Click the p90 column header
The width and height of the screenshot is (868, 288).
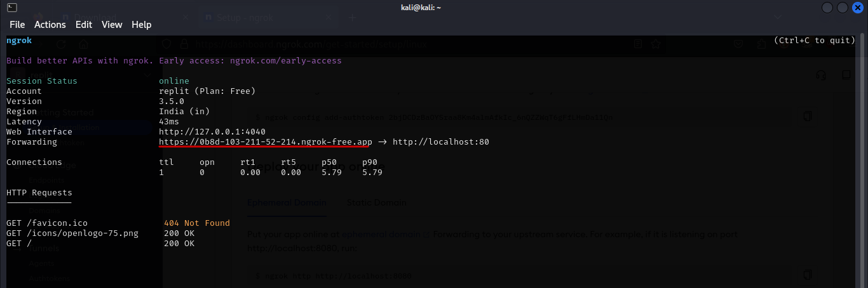(x=370, y=162)
